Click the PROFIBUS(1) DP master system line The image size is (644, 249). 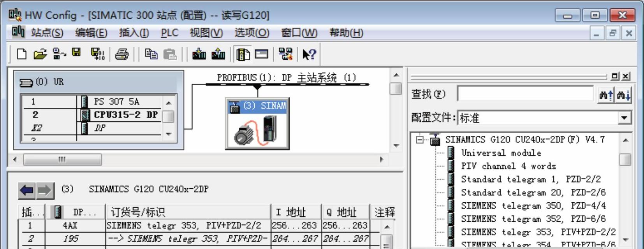click(287, 84)
